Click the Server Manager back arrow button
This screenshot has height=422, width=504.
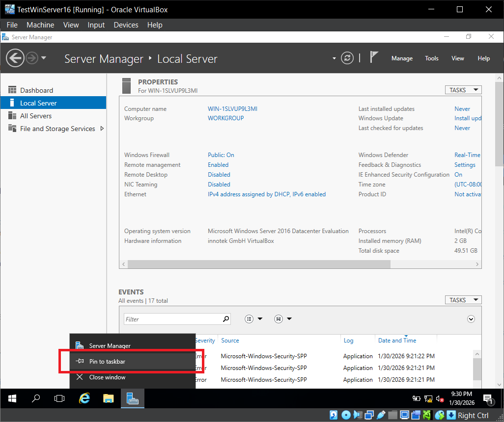[x=15, y=58]
